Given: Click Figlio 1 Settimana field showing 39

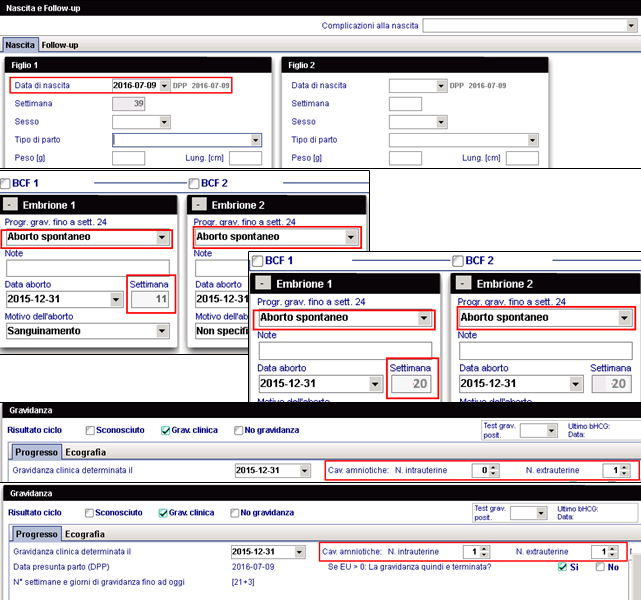Looking at the screenshot, I should pyautogui.click(x=128, y=103).
